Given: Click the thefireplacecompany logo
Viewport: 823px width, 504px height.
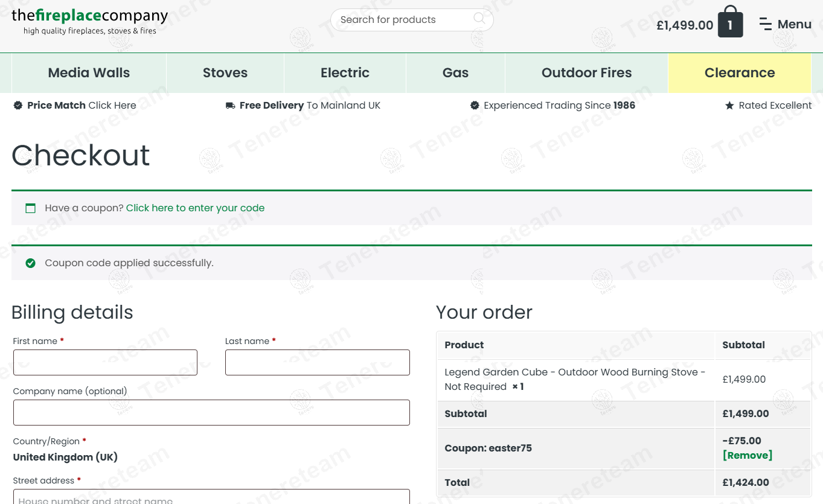Looking at the screenshot, I should pyautogui.click(x=89, y=21).
